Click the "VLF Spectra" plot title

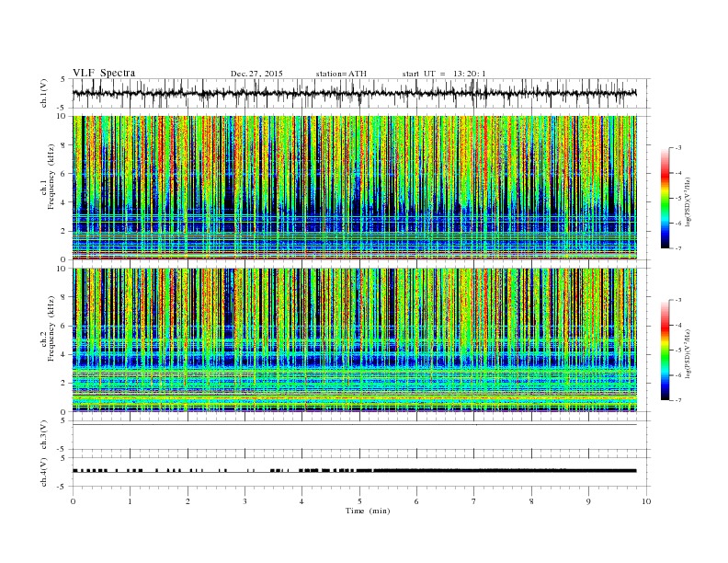[104, 73]
